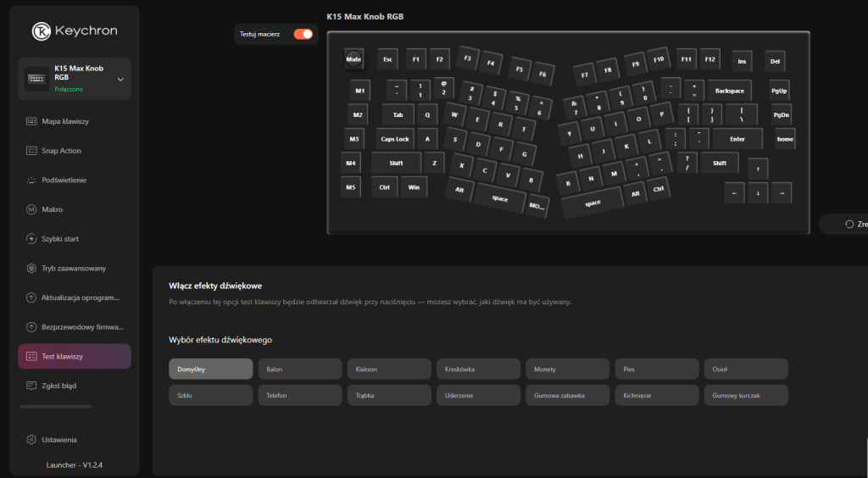This screenshot has width=868, height=478.
Task: Select Kichnięcie sound effect
Action: tap(657, 396)
